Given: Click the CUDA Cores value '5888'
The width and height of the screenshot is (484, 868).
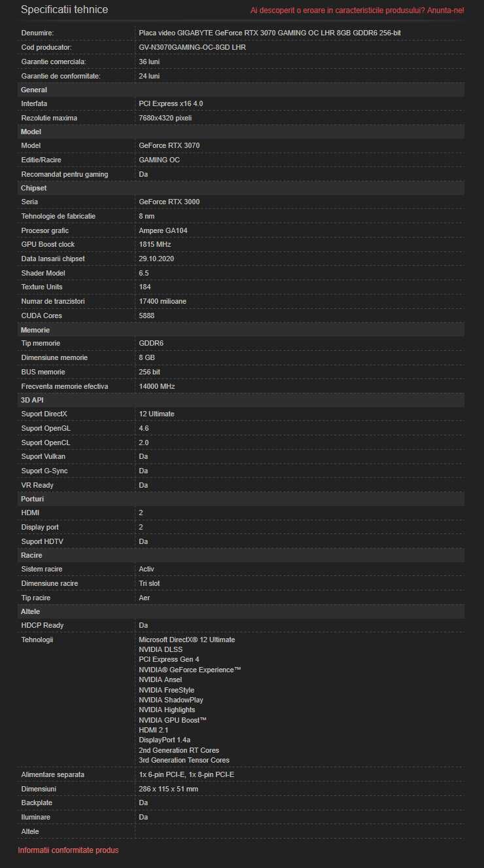Looking at the screenshot, I should point(147,316).
